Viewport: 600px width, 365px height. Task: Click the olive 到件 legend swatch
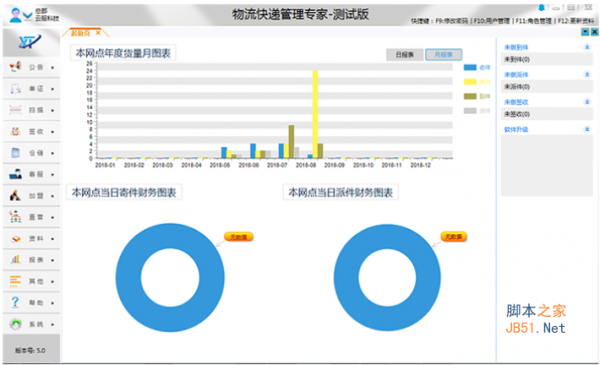[470, 96]
